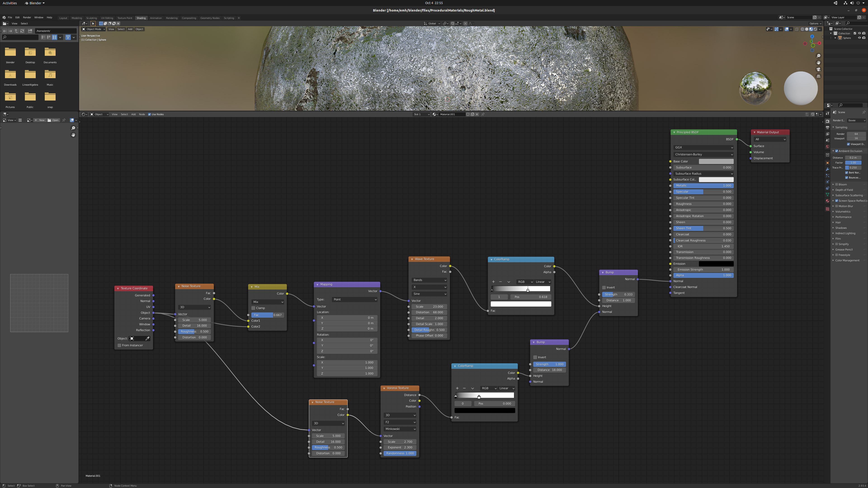Screen dimensions: 868x488
Task: Open the Object Data properties triangle icon
Action: pos(827,195)
